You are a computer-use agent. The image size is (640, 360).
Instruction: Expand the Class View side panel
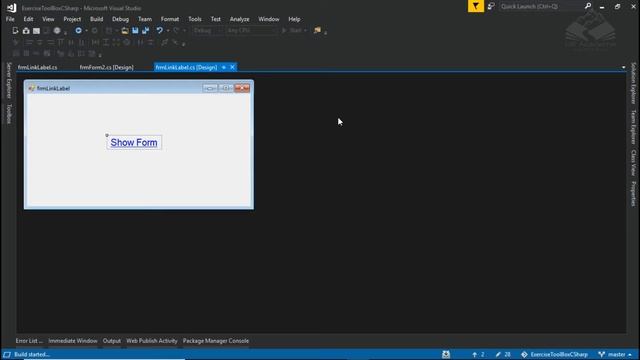click(633, 162)
